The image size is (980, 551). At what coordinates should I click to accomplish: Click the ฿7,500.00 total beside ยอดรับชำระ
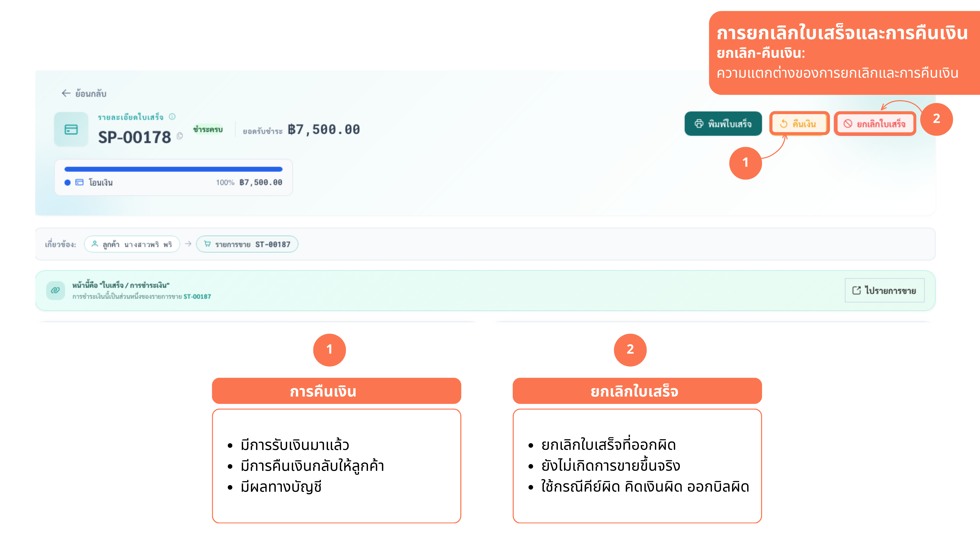pyautogui.click(x=324, y=129)
